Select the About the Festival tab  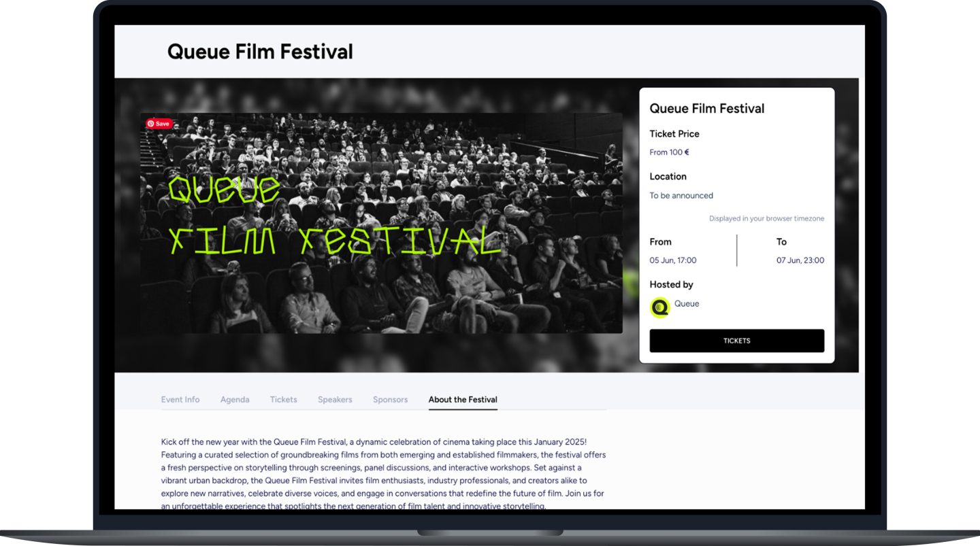coord(463,400)
